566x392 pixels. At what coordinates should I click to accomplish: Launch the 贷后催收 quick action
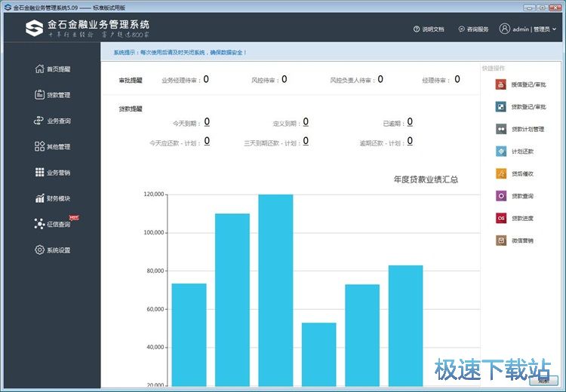tap(500, 173)
